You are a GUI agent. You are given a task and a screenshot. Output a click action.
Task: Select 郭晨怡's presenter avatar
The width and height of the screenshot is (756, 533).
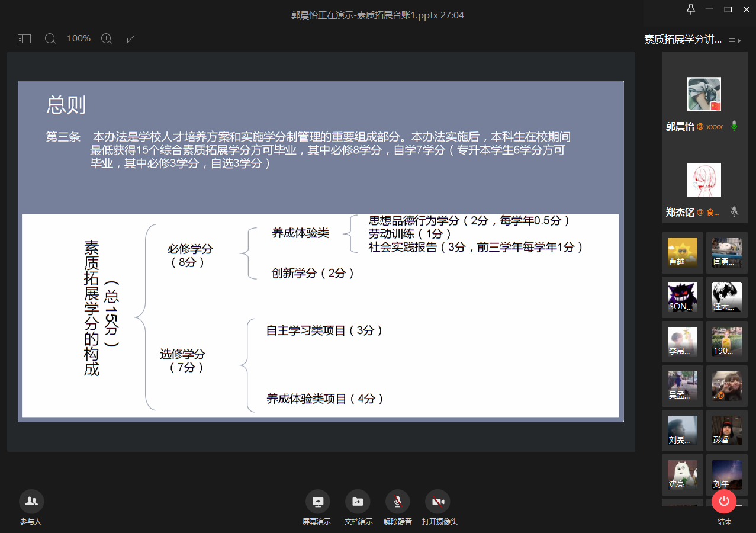click(x=703, y=95)
